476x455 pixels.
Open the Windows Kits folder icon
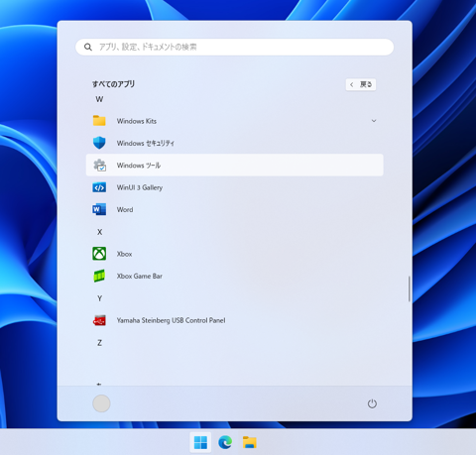[x=99, y=121]
